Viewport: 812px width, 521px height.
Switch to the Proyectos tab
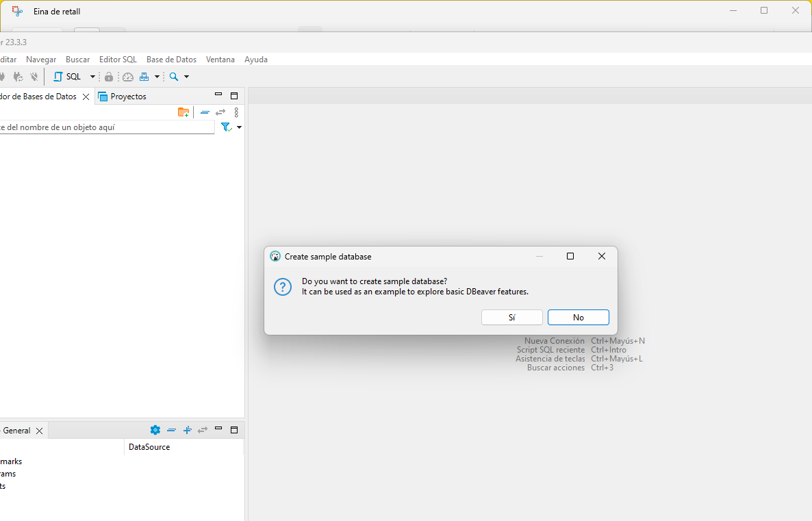[x=128, y=97]
